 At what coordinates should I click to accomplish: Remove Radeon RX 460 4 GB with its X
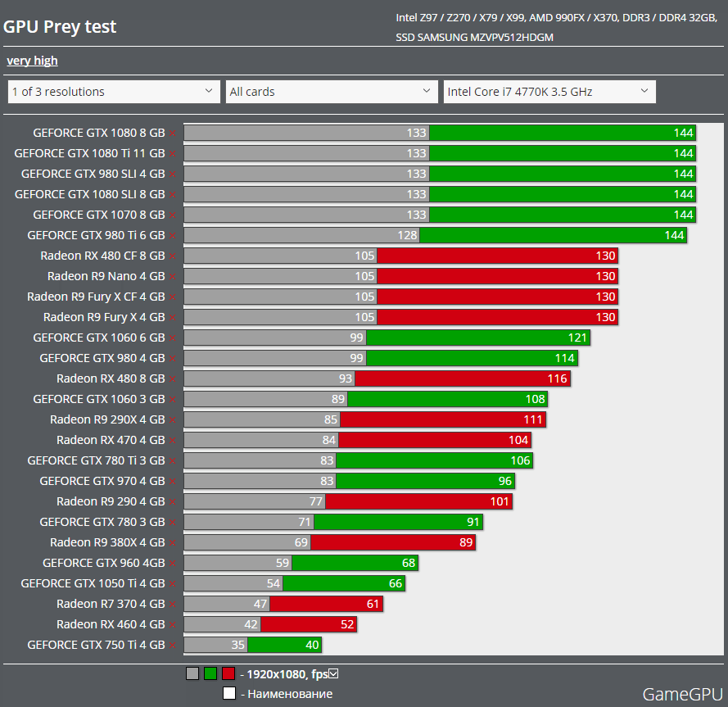pos(172,625)
